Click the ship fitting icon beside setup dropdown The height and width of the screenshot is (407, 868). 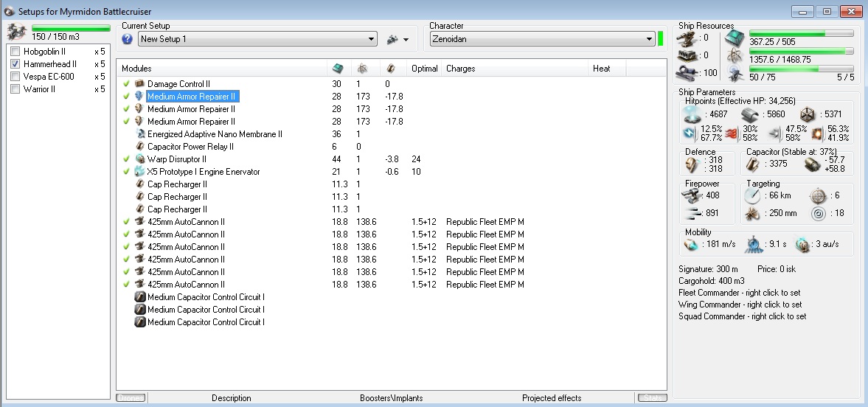pyautogui.click(x=392, y=39)
